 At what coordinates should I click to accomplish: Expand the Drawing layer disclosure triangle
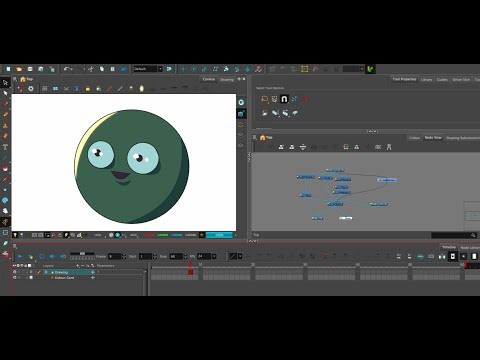coord(46,272)
